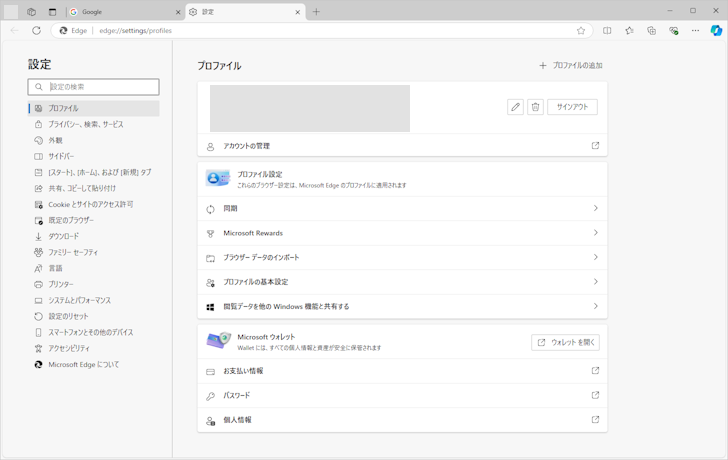This screenshot has width=728, height=460.
Task: Open the Collections icon
Action: tap(651, 31)
